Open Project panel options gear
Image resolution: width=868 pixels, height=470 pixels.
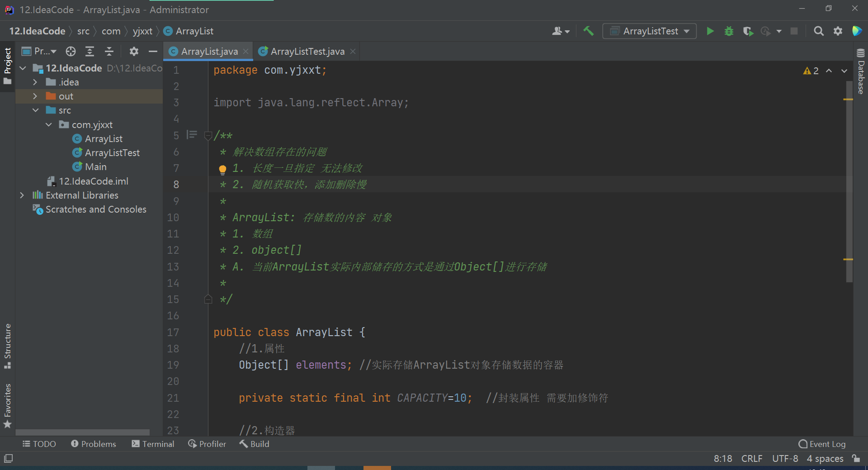(x=134, y=51)
